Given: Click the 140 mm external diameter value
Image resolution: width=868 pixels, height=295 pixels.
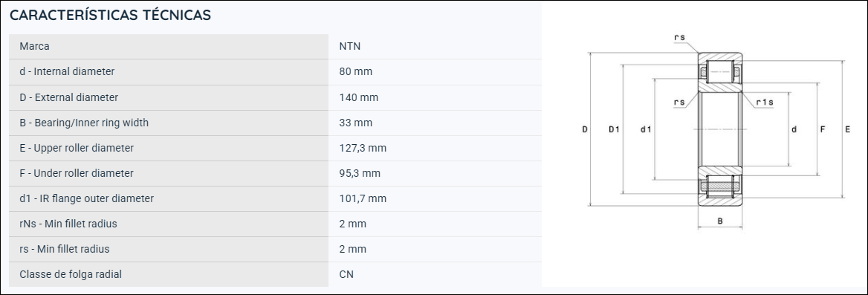Looking at the screenshot, I should (x=359, y=97).
